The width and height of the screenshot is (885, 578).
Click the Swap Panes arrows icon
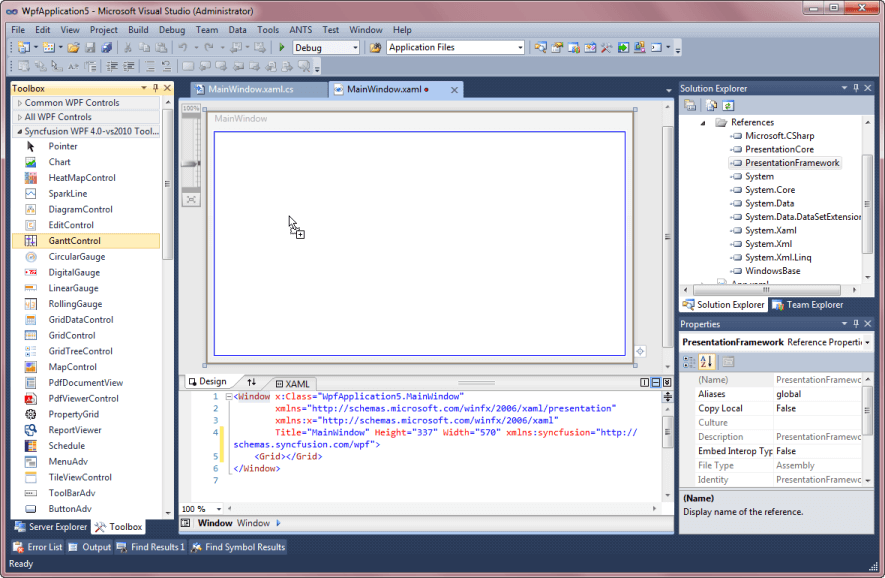252,382
